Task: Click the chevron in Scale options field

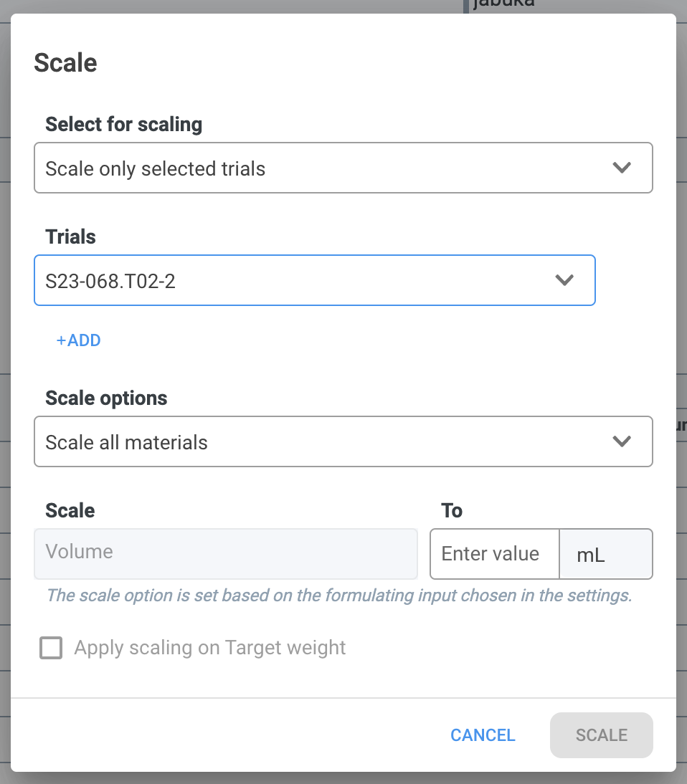Action: click(x=621, y=441)
